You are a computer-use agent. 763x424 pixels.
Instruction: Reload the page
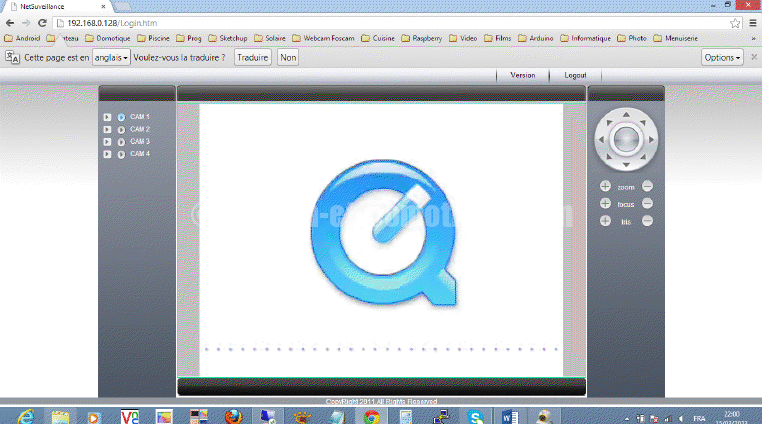click(42, 23)
